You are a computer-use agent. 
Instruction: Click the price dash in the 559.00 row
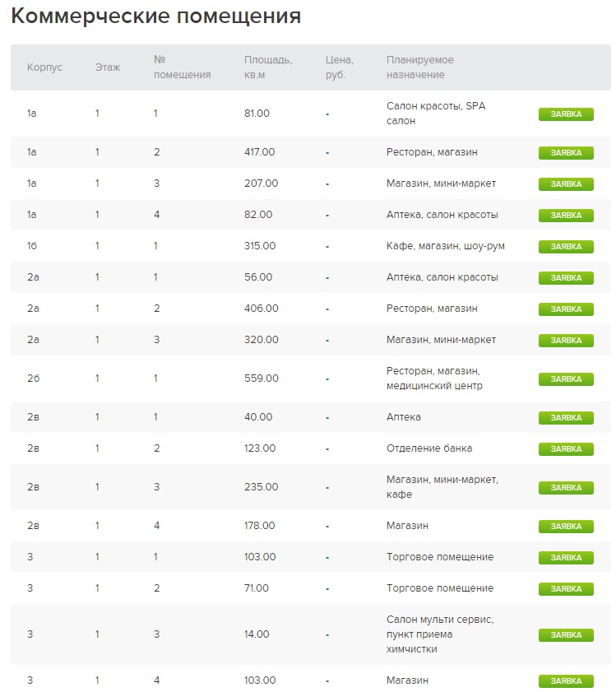click(x=327, y=379)
